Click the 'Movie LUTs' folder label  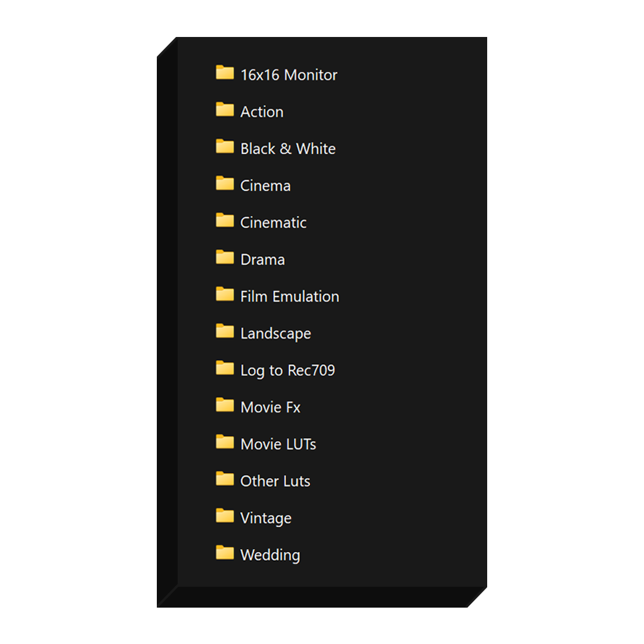tap(278, 445)
